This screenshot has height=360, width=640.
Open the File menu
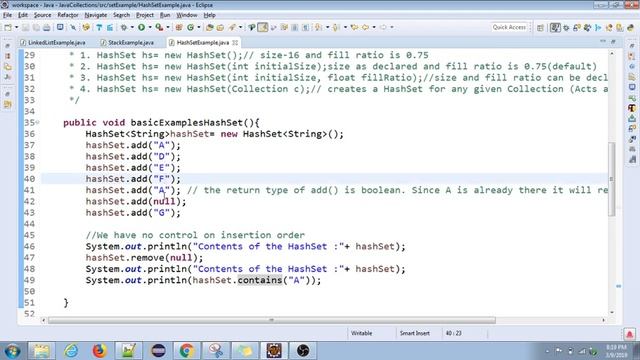[7, 15]
